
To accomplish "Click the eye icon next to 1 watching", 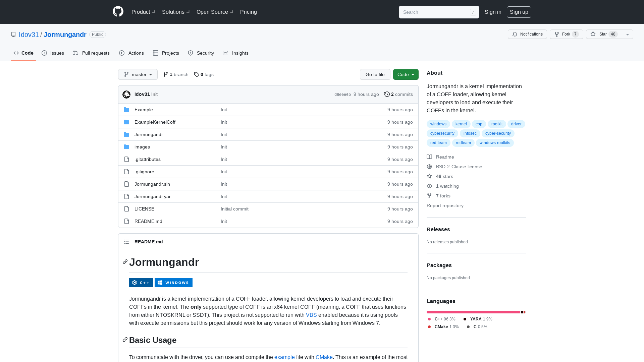I will 429,186.
